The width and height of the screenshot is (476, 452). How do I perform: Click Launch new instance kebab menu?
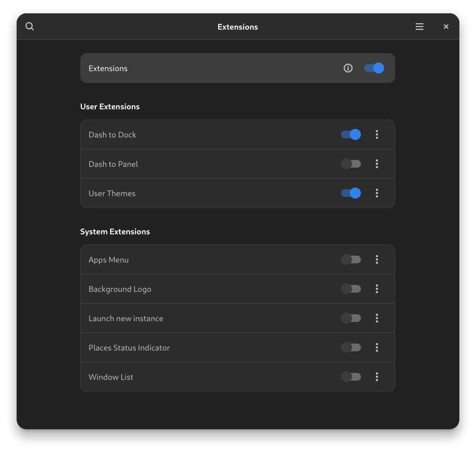coord(377,318)
